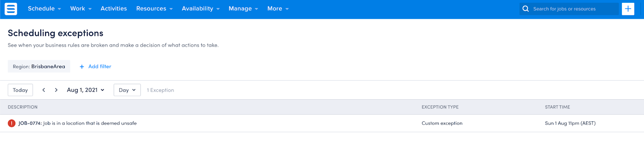The height and width of the screenshot is (154, 644).
Task: Focus the search for jobs or resources field
Action: tap(574, 9)
